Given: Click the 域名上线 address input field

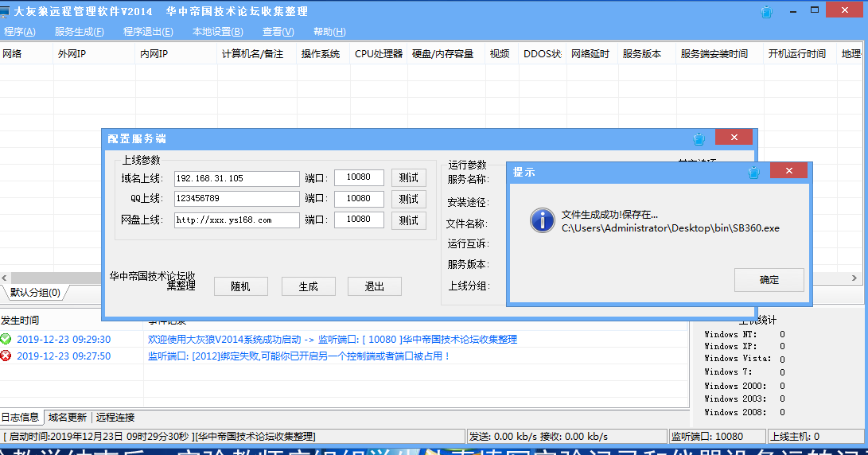Looking at the screenshot, I should point(236,178).
